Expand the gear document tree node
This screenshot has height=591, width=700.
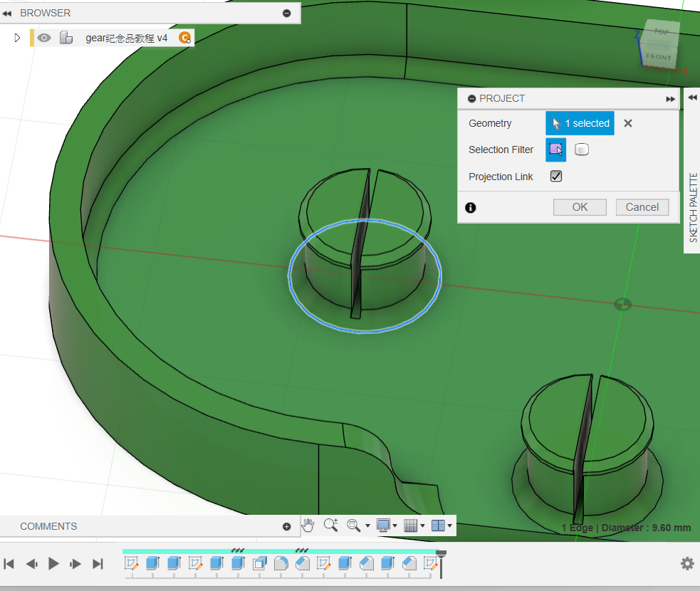pyautogui.click(x=18, y=38)
